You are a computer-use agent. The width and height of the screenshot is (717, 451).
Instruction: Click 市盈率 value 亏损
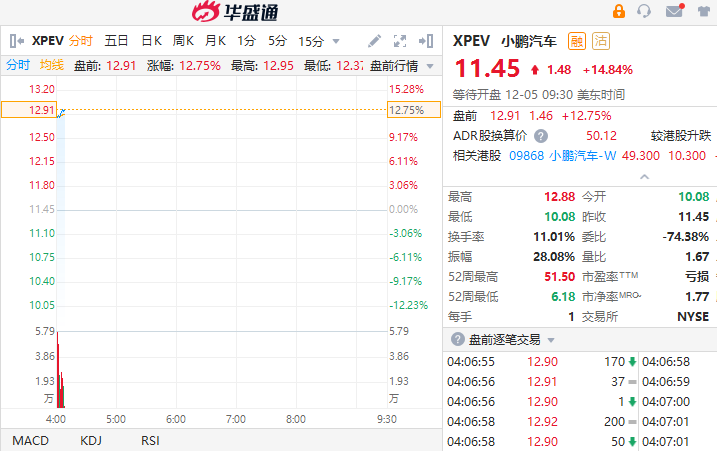tap(697, 277)
